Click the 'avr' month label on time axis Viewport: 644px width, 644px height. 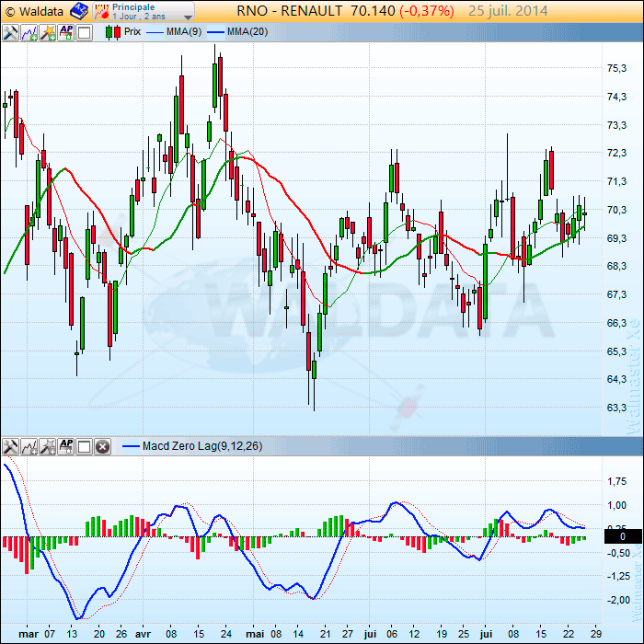[143, 634]
